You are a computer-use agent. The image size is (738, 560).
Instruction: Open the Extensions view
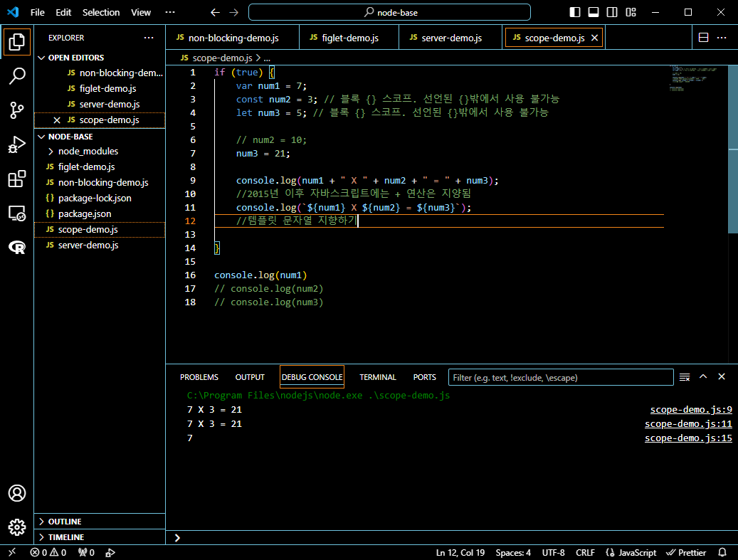pos(17,179)
